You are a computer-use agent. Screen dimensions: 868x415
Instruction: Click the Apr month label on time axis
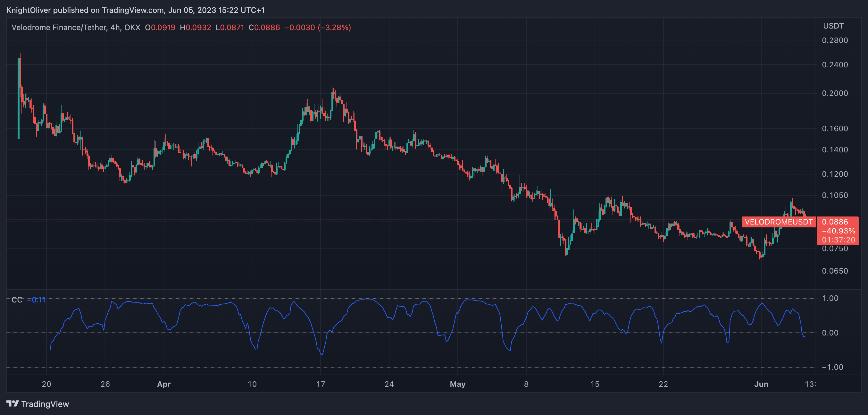coord(164,384)
